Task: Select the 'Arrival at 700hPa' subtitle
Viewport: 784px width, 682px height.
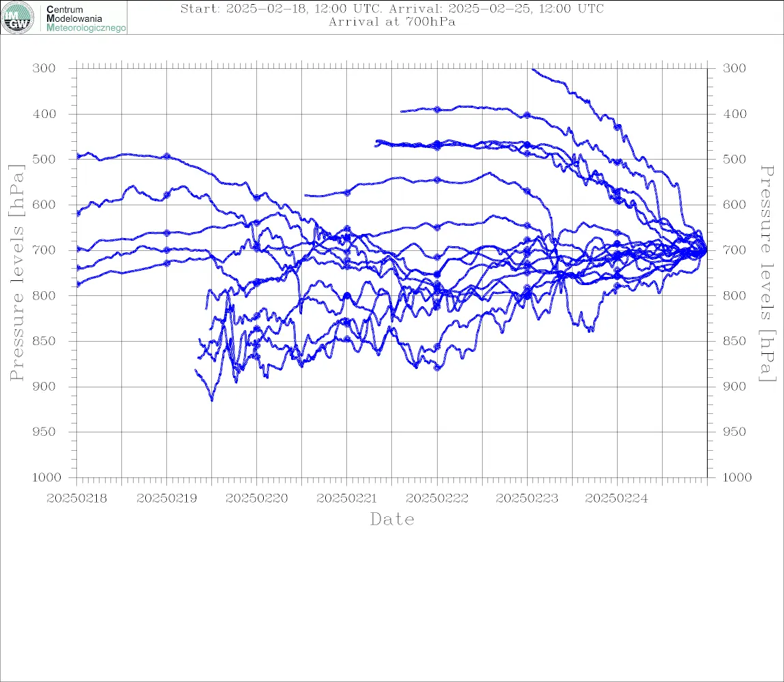Action: tap(392, 22)
